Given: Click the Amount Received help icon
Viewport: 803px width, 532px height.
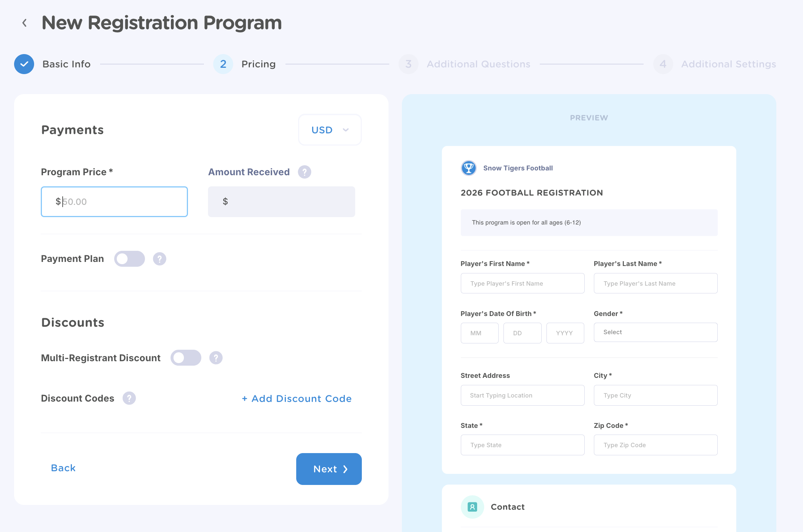Looking at the screenshot, I should (x=304, y=172).
